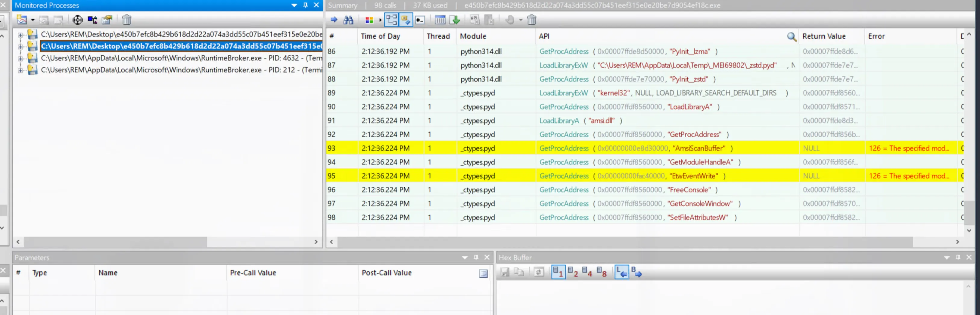Toggle little-endian L button in Hex Buffer
Viewport: 980px width, 315px height.
pyautogui.click(x=622, y=273)
